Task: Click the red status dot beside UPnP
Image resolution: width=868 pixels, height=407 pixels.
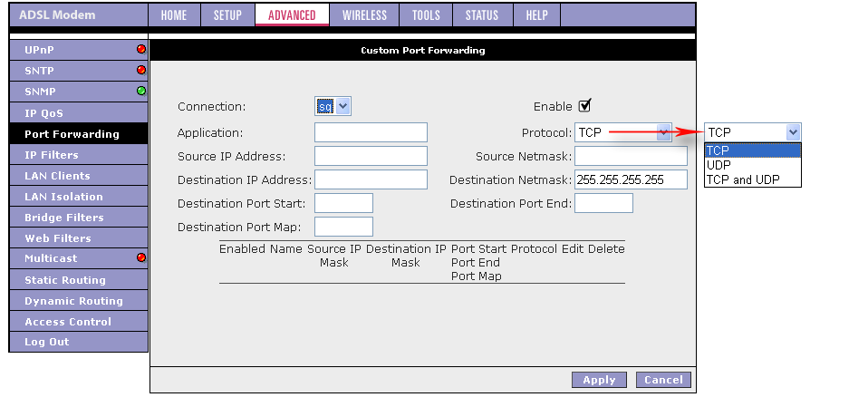Action: [x=141, y=49]
